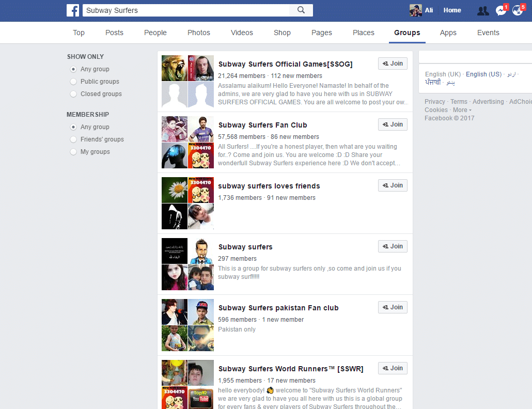This screenshot has width=532, height=409.
Task: Switch to the Videos tab
Action: (x=242, y=33)
